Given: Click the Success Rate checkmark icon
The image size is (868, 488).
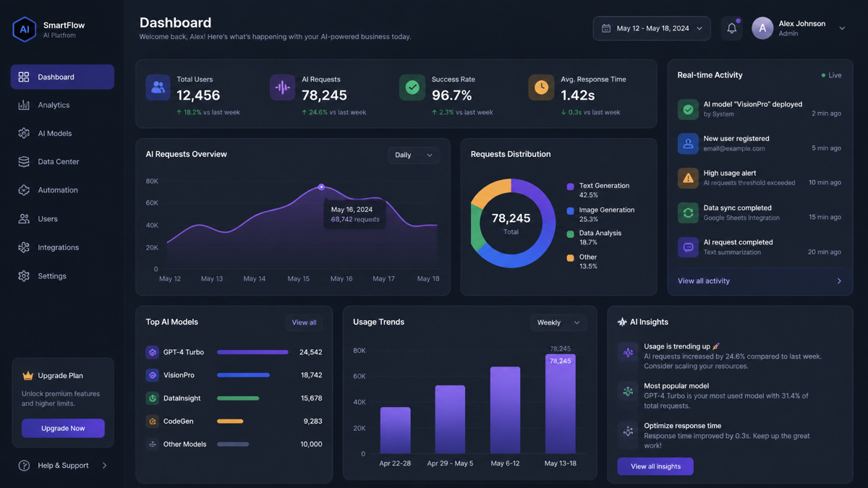Looking at the screenshot, I should tap(412, 87).
